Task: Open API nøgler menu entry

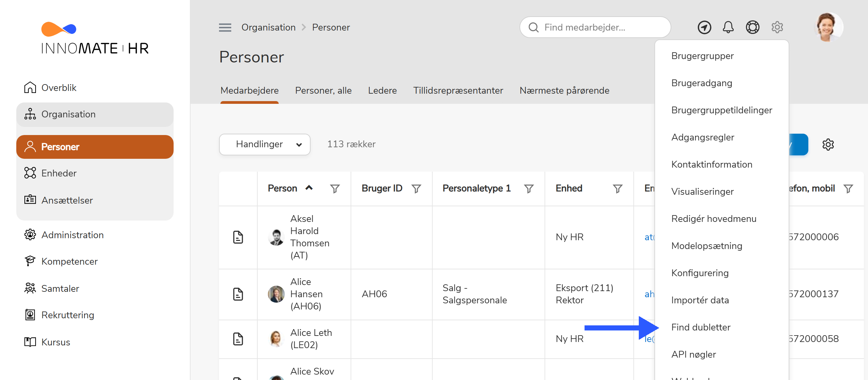Action: pyautogui.click(x=694, y=355)
